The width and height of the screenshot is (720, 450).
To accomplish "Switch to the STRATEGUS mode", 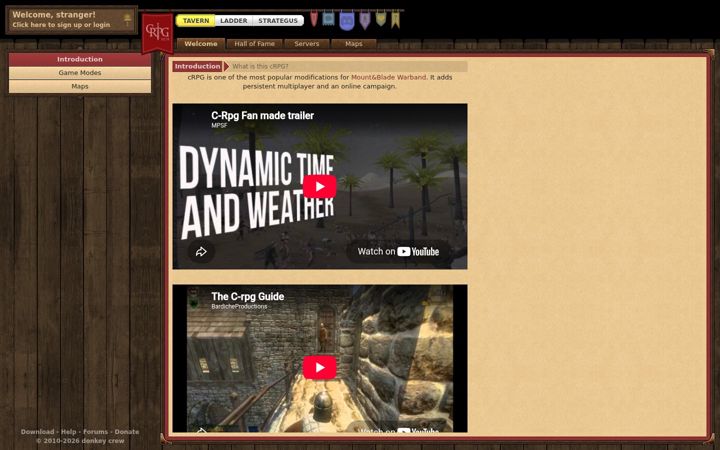I will [278, 21].
